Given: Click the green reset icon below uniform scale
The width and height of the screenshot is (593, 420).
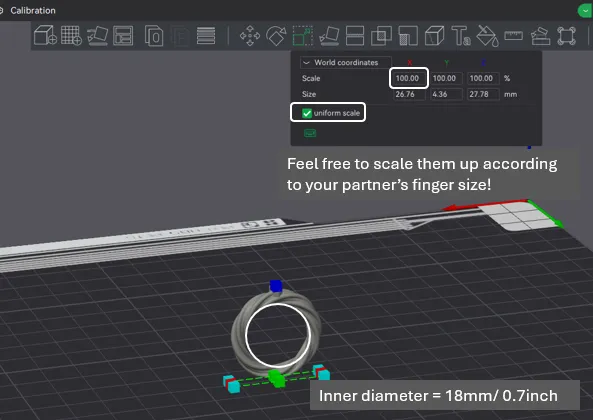Looking at the screenshot, I should tap(310, 133).
